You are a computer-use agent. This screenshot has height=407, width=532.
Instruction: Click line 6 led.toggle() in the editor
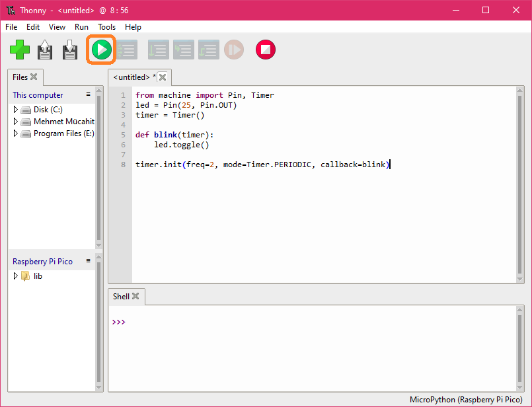click(x=182, y=145)
